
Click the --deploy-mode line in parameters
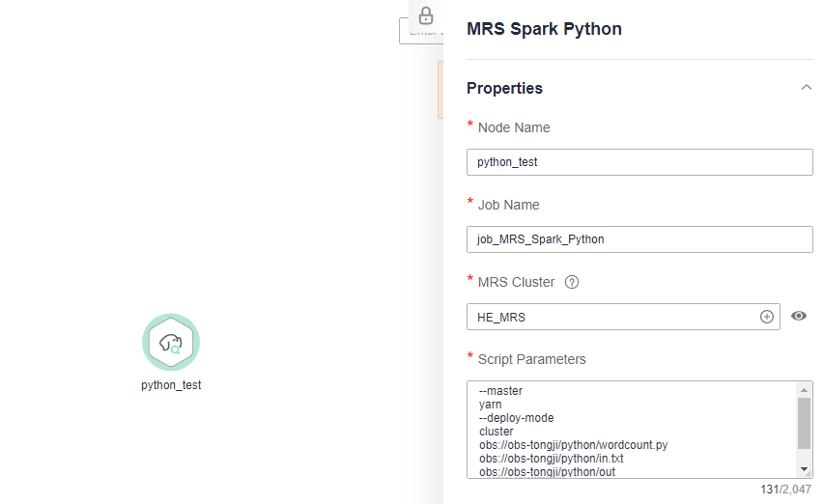click(x=516, y=418)
